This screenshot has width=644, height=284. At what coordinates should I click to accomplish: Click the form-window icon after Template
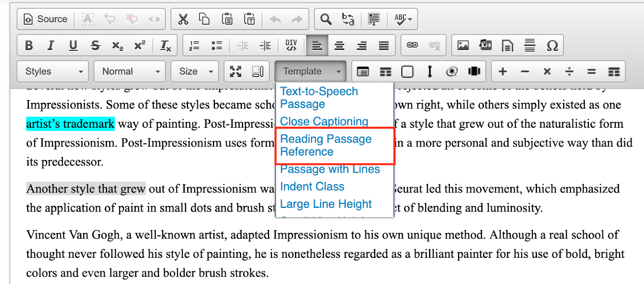tap(363, 71)
